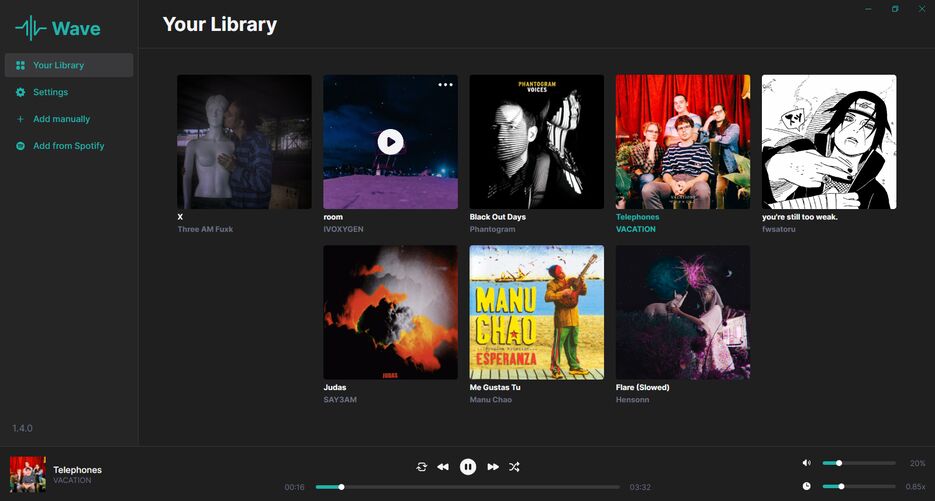Select the Telephones album cover
The image size is (935, 501).
coord(683,142)
